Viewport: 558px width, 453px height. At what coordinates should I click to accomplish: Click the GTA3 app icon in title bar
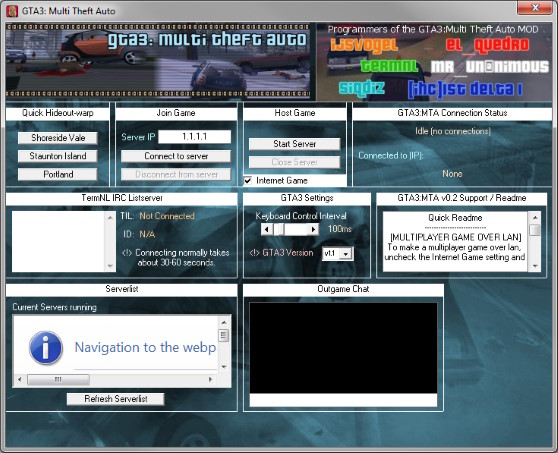12,11
